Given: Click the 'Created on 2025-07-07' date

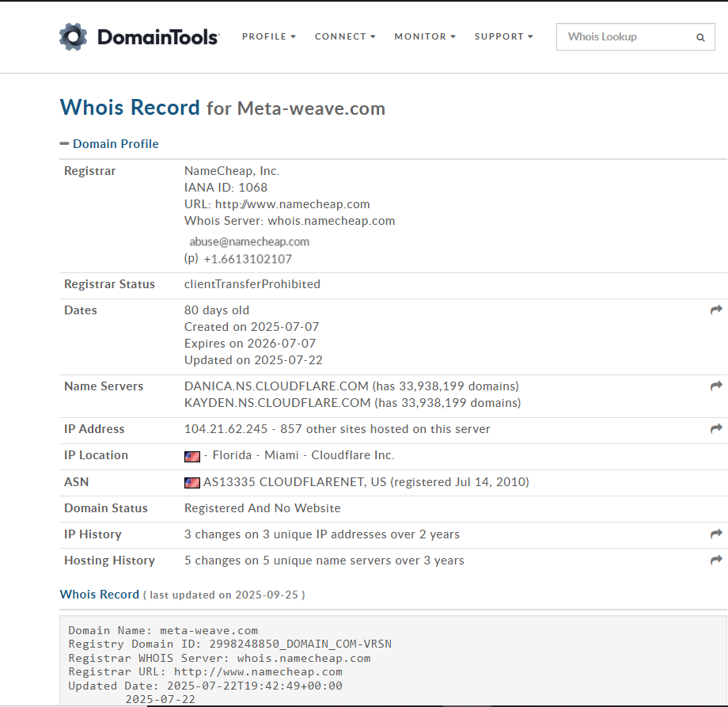Looking at the screenshot, I should pos(252,327).
